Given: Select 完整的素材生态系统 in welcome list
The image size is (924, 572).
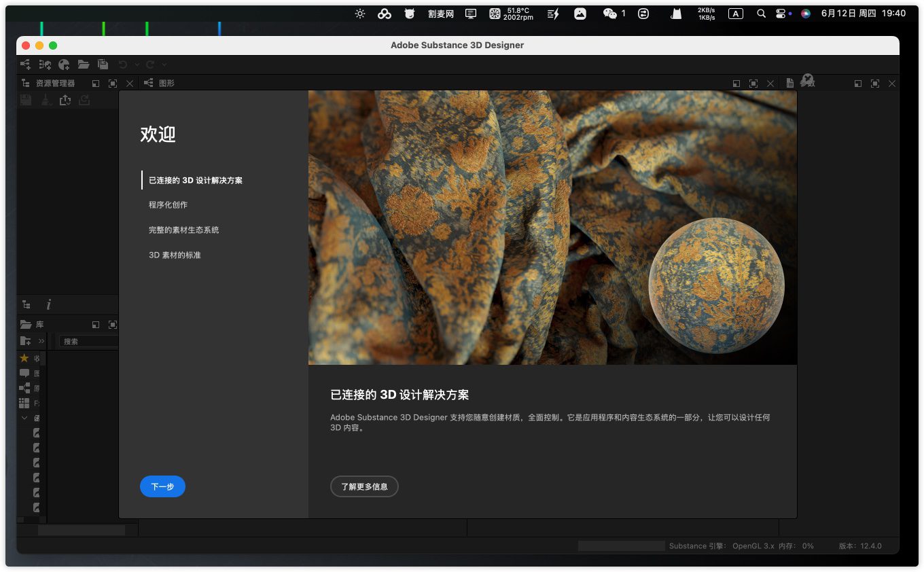Looking at the screenshot, I should pyautogui.click(x=184, y=230).
